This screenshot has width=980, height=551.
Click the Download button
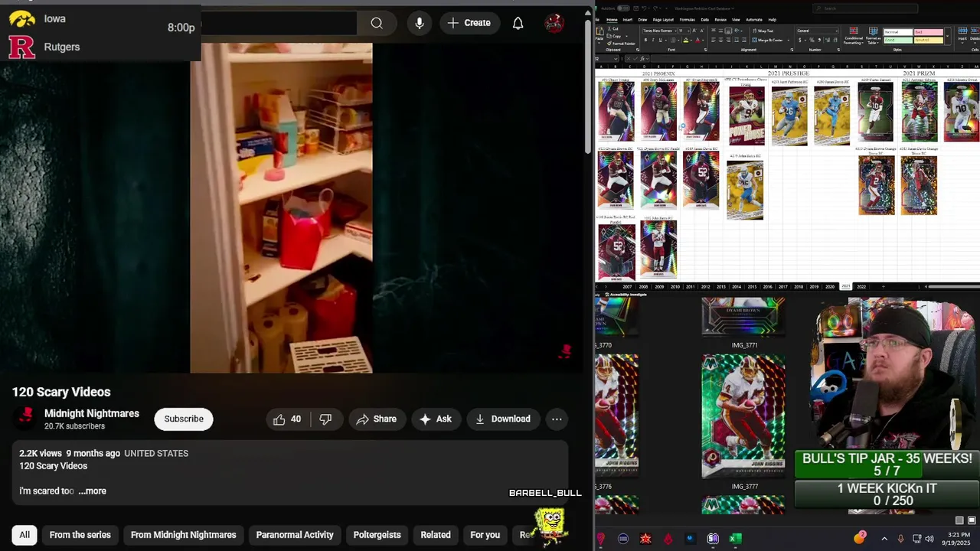[503, 419]
